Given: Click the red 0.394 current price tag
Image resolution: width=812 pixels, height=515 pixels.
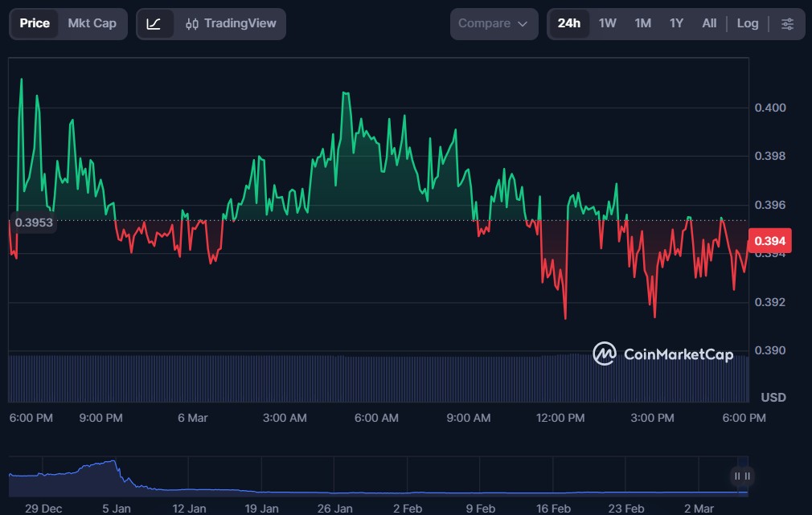Looking at the screenshot, I should tap(769, 241).
